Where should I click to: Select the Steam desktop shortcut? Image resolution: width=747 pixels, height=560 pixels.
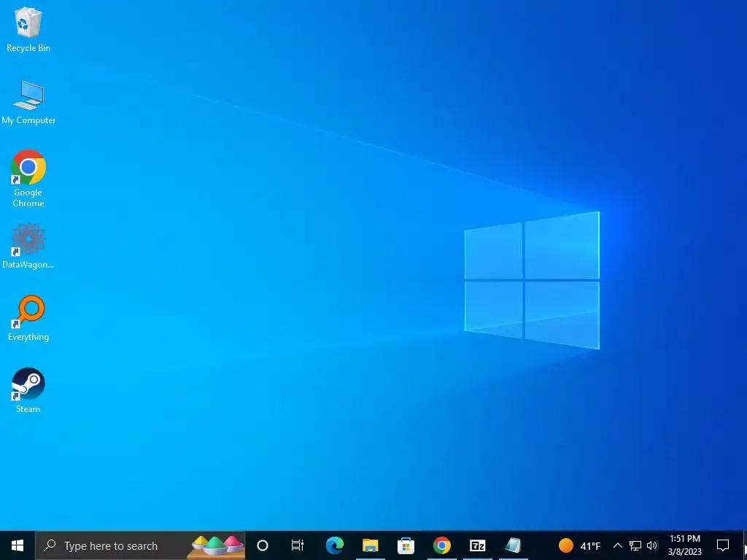(x=28, y=390)
